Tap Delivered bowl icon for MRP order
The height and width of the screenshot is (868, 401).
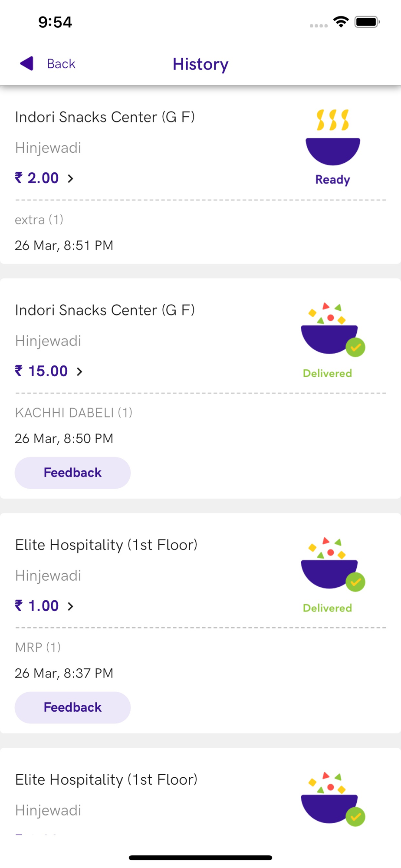tap(330, 564)
